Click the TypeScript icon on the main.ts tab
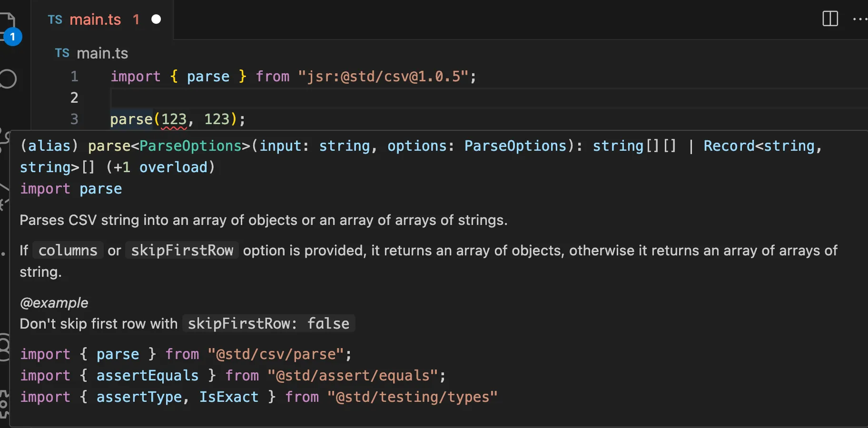Viewport: 868px width, 428px height. pos(55,19)
